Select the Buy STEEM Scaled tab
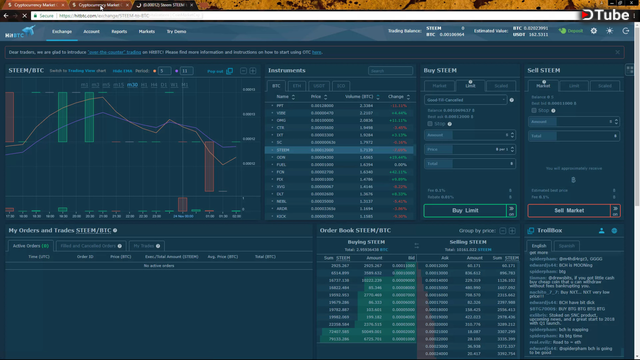Image resolution: width=640 pixels, height=360 pixels. [x=501, y=86]
